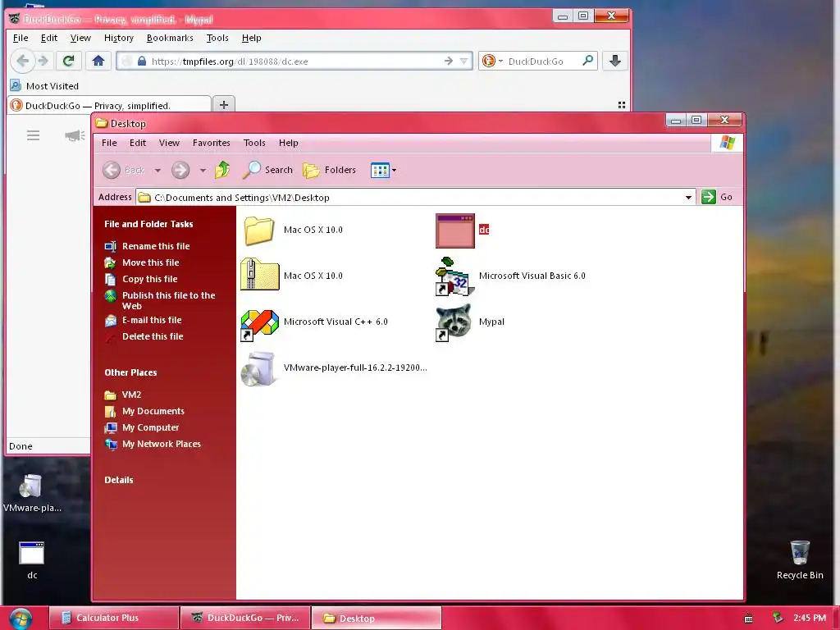
Task: Click the Up folder icon in Explorer toolbar
Action: [x=222, y=170]
